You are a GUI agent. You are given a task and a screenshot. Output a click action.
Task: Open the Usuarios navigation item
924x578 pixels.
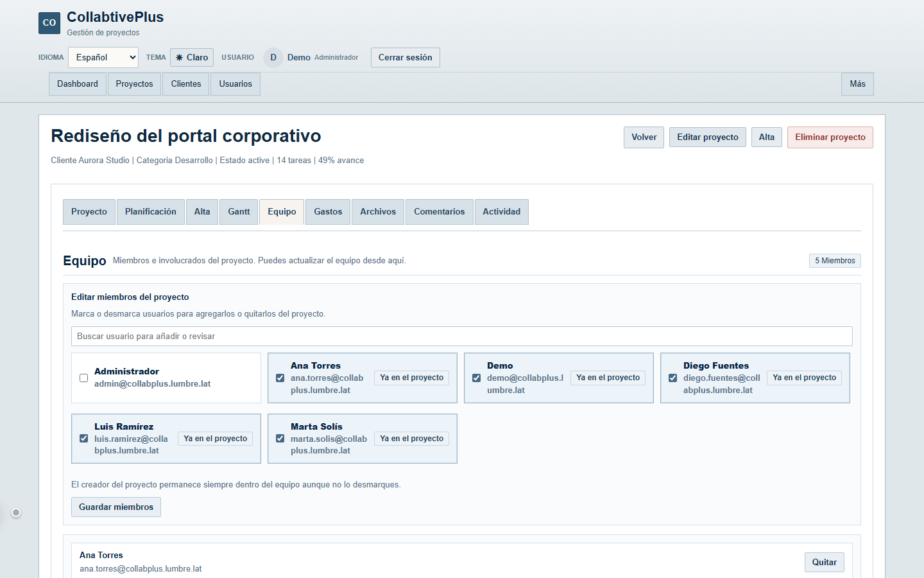click(235, 84)
